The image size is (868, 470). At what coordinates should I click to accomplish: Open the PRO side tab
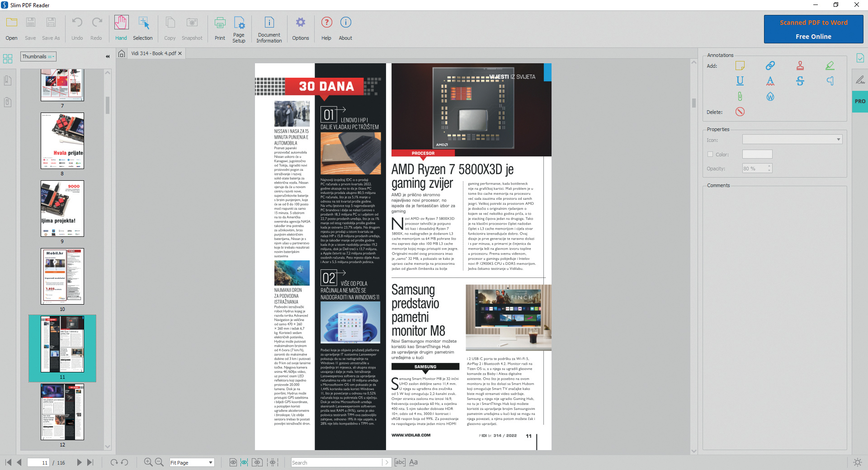859,102
